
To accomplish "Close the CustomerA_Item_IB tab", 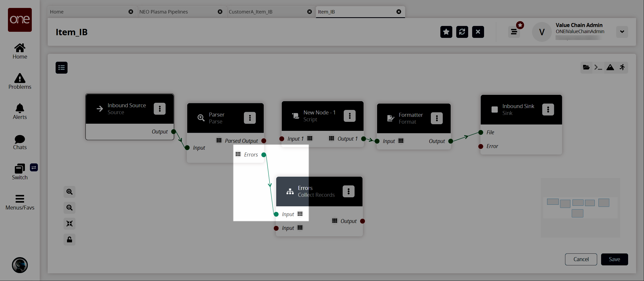I will (310, 12).
